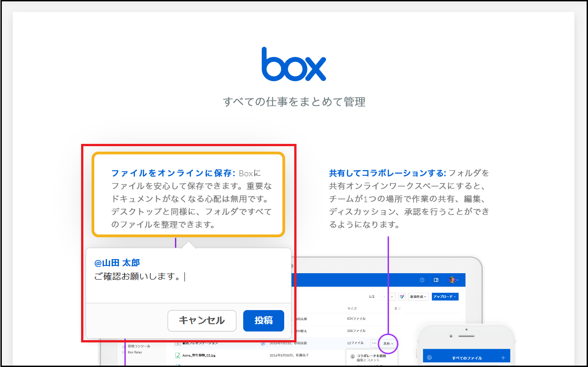Open the help question mark icon

click(422, 280)
